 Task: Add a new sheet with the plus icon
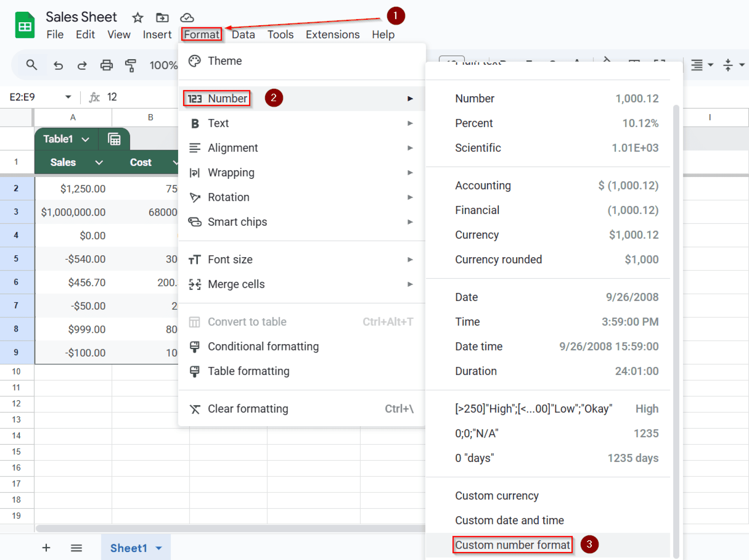tap(46, 548)
